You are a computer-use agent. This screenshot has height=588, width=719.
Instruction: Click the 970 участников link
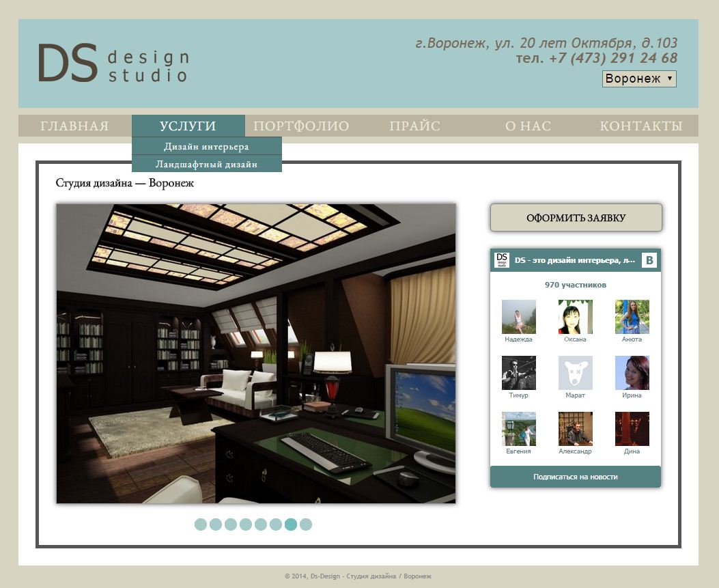(576, 285)
